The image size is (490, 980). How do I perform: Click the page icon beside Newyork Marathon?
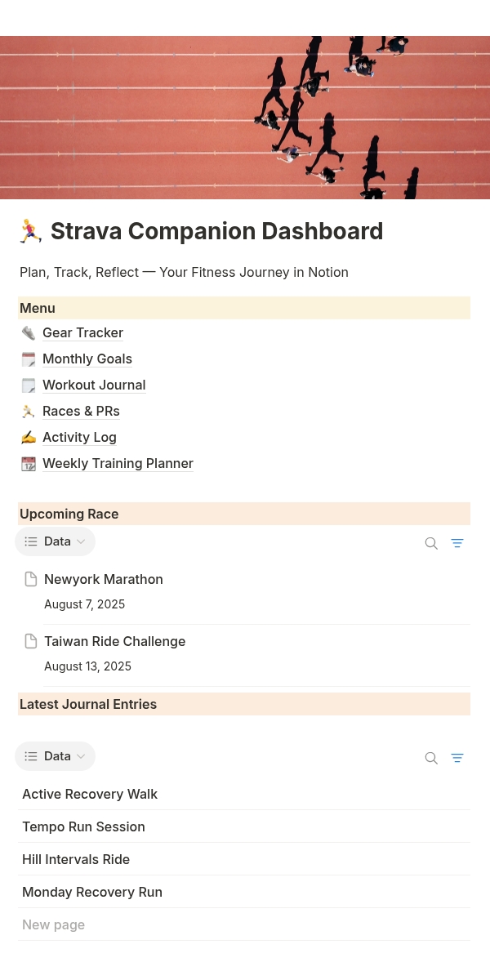[31, 579]
